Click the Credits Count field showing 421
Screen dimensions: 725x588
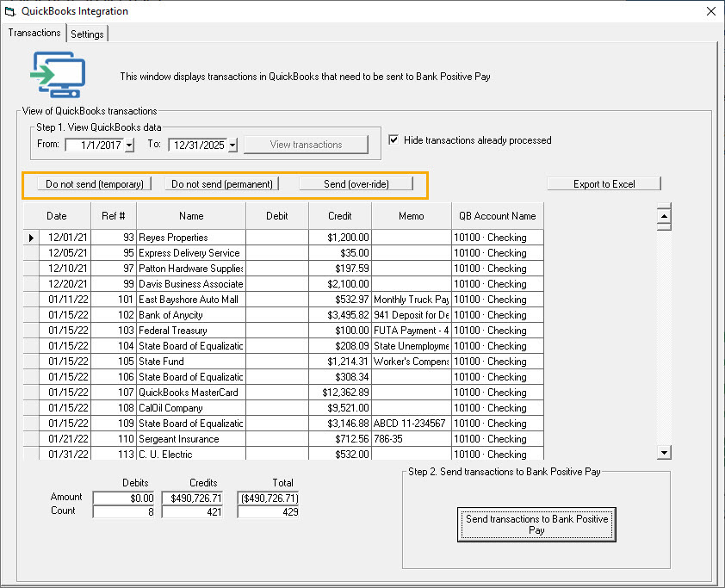pyautogui.click(x=192, y=511)
